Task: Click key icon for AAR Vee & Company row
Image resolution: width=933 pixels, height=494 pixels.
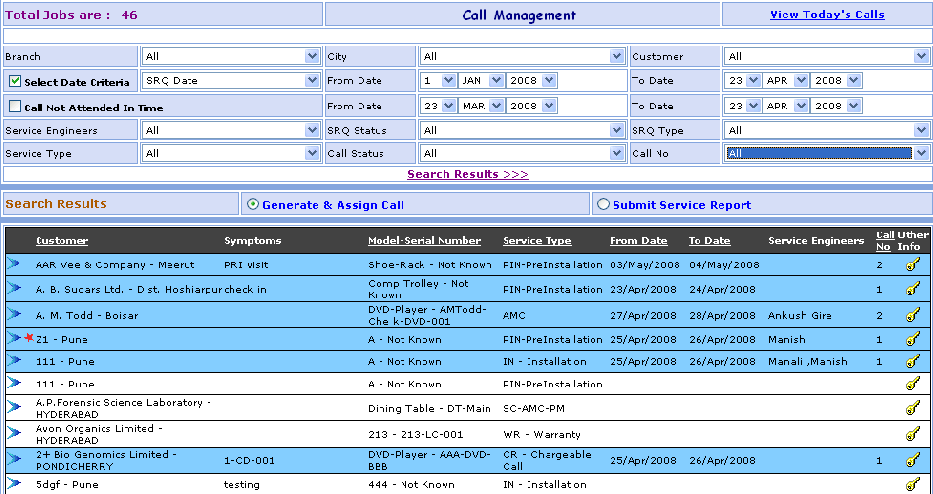Action: 912,265
